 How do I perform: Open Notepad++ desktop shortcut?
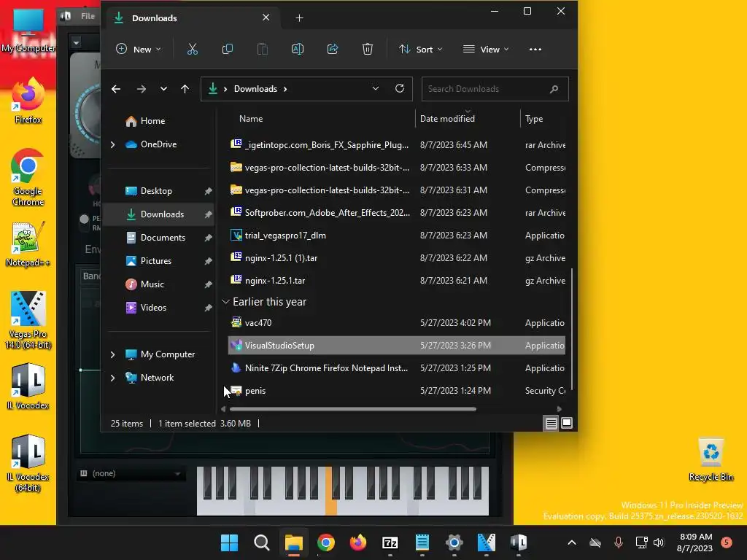(28, 244)
